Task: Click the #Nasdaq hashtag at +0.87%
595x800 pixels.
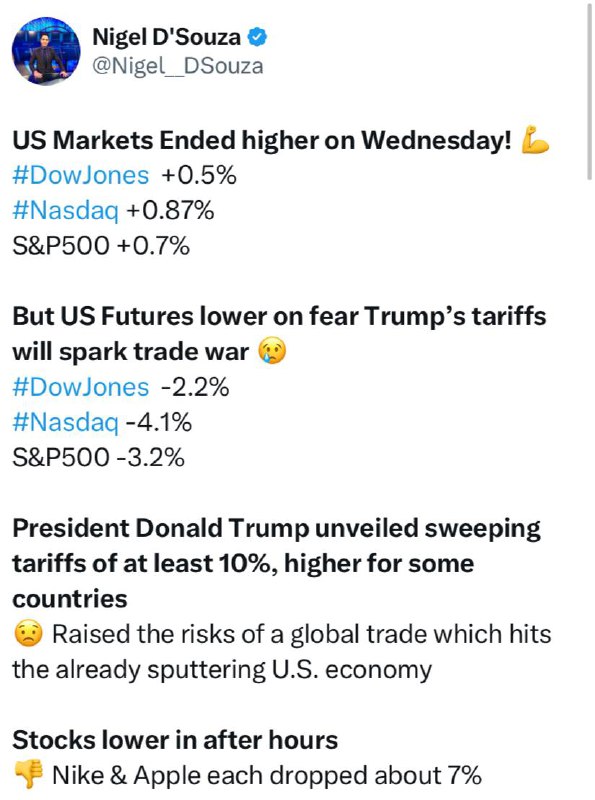Action: (65, 211)
